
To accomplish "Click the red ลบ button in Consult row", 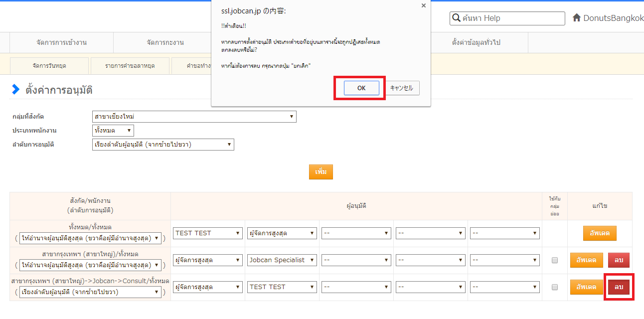I will click(619, 287).
